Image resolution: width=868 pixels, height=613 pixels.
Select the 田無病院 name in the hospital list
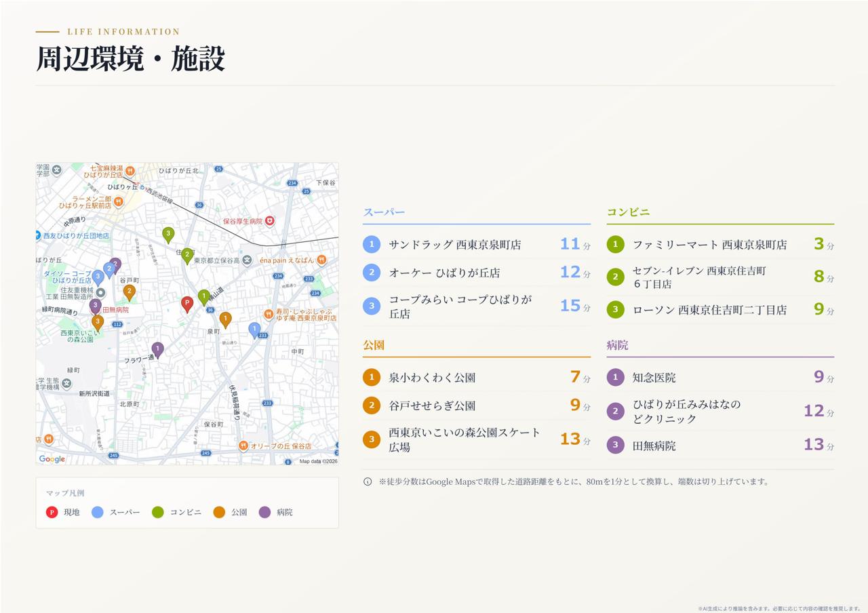coord(654,446)
